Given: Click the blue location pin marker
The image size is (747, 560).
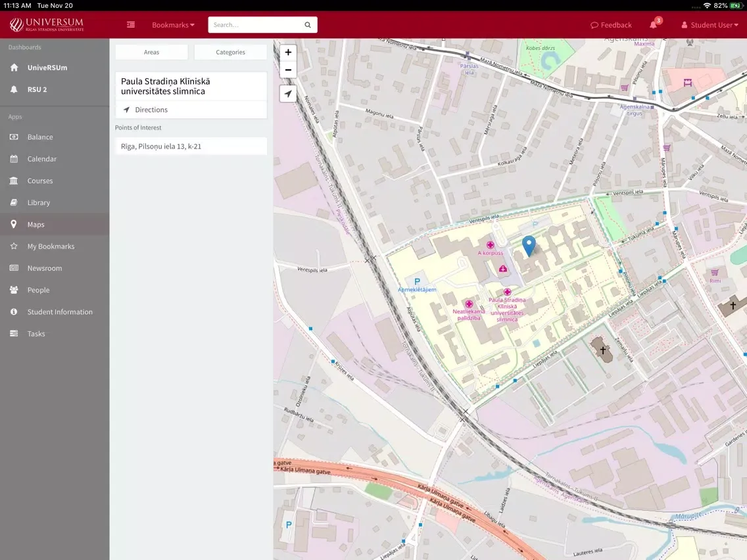Looking at the screenshot, I should tap(529, 245).
